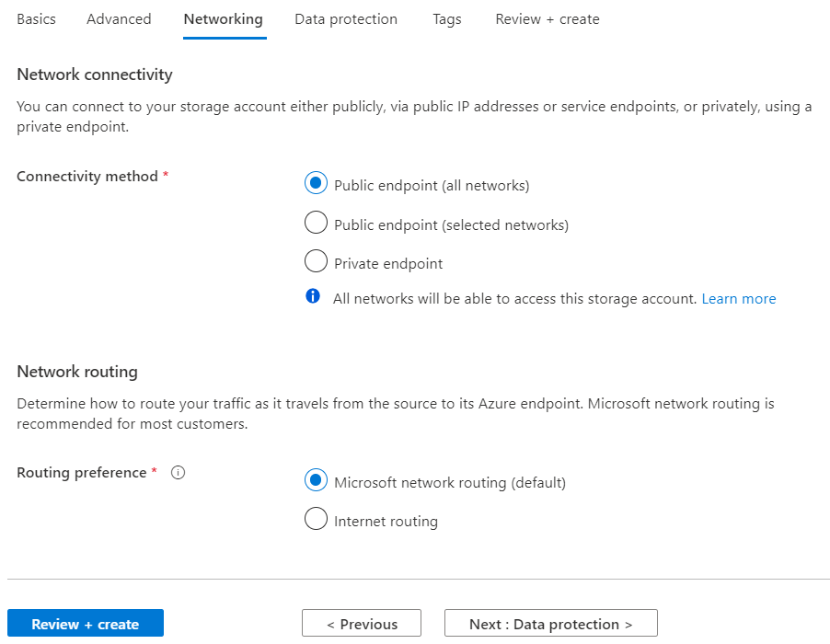
Task: Click the blue info icon about all networks
Action: pyautogui.click(x=314, y=297)
